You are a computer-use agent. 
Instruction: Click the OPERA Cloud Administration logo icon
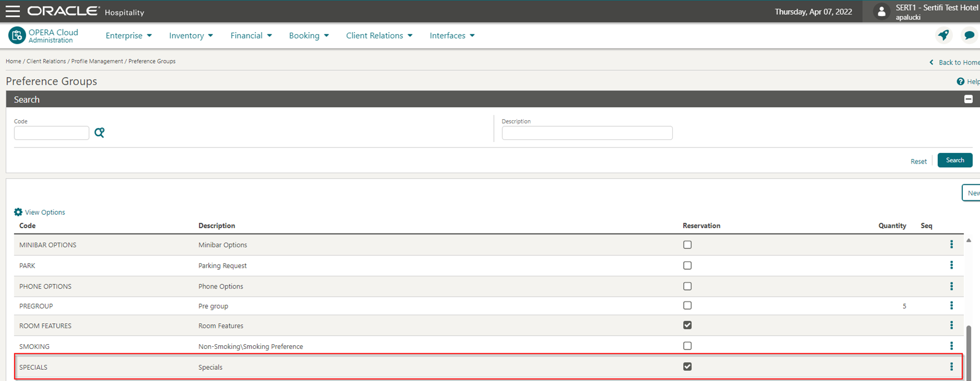(x=17, y=35)
